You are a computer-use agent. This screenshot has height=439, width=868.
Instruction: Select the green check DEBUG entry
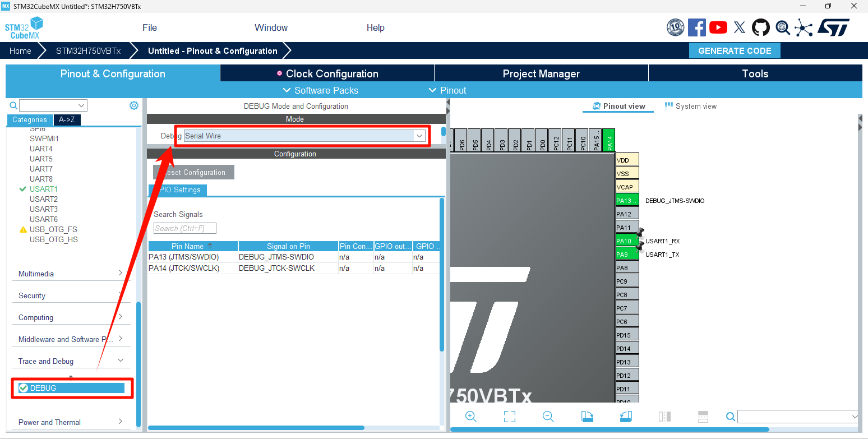point(71,388)
